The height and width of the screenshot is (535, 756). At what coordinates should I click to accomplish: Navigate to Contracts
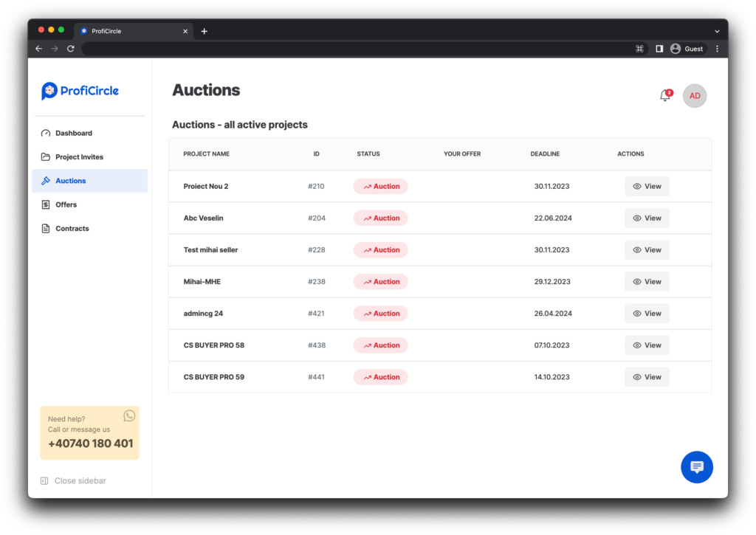tap(89, 229)
